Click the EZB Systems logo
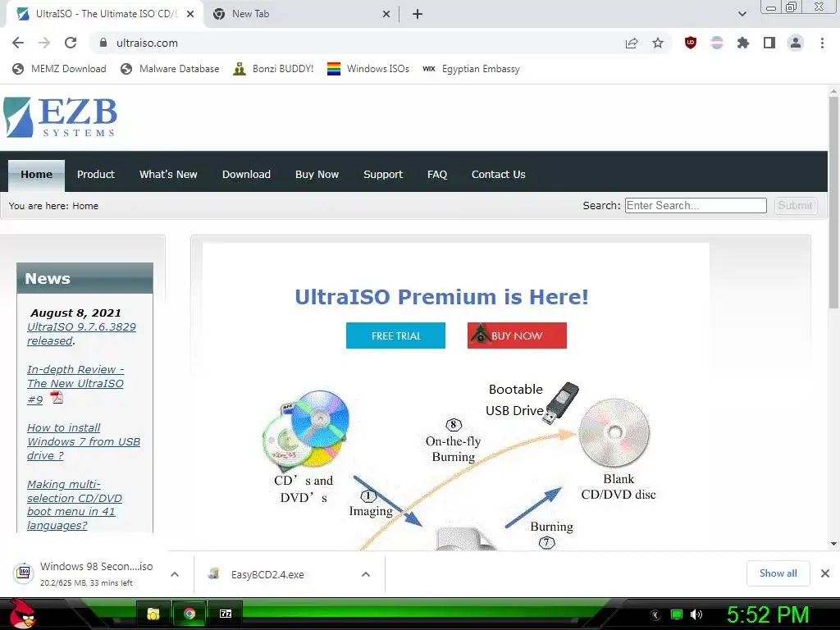This screenshot has height=630, width=840. tap(60, 117)
